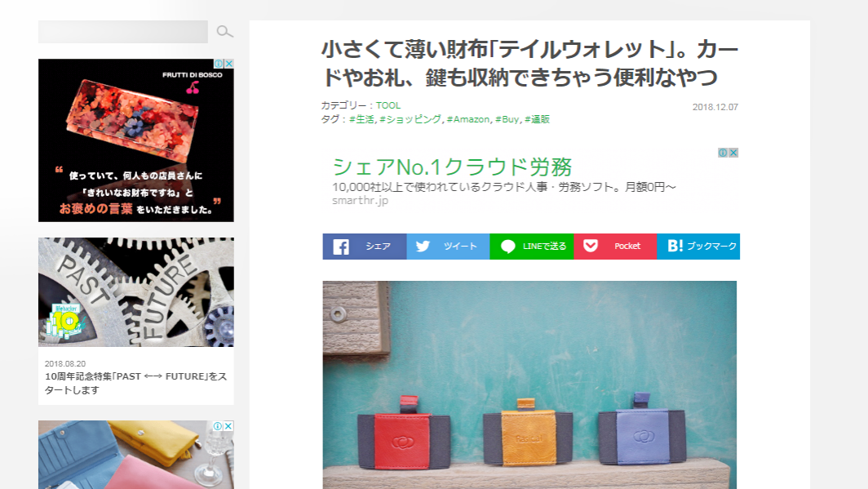
Task: Open ad info icon on SmartHR banner
Action: (x=723, y=153)
